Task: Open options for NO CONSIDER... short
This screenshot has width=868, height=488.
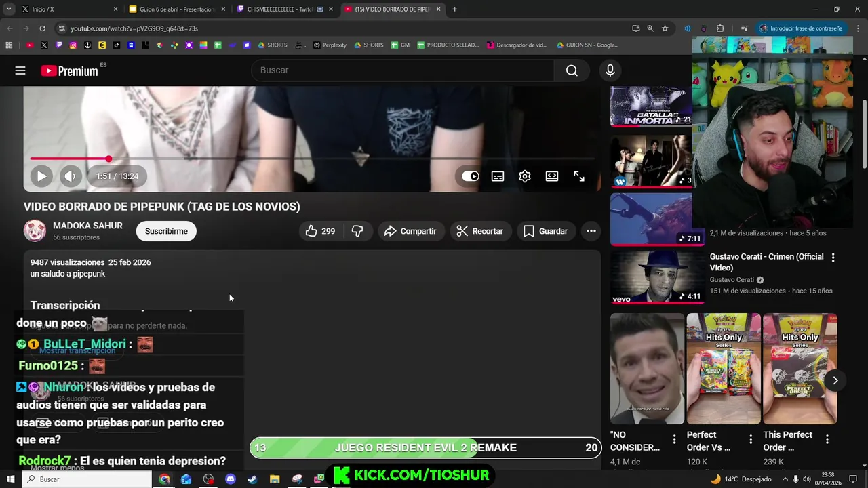Action: click(674, 440)
